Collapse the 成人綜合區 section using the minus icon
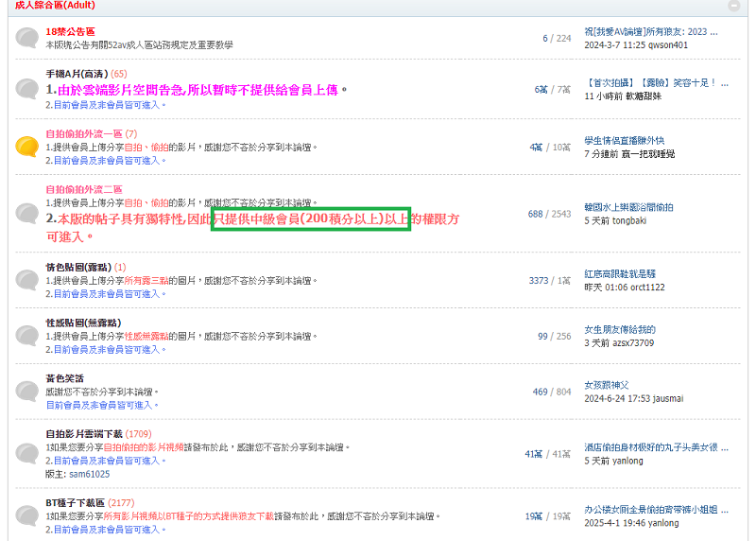The image size is (756, 541). (x=734, y=6)
